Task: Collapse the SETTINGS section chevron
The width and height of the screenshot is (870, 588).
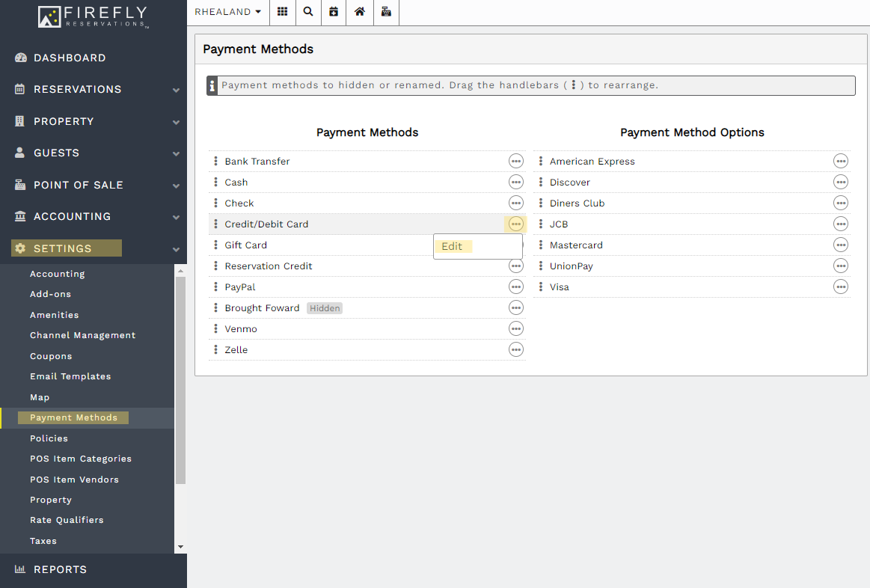Action: 176,250
